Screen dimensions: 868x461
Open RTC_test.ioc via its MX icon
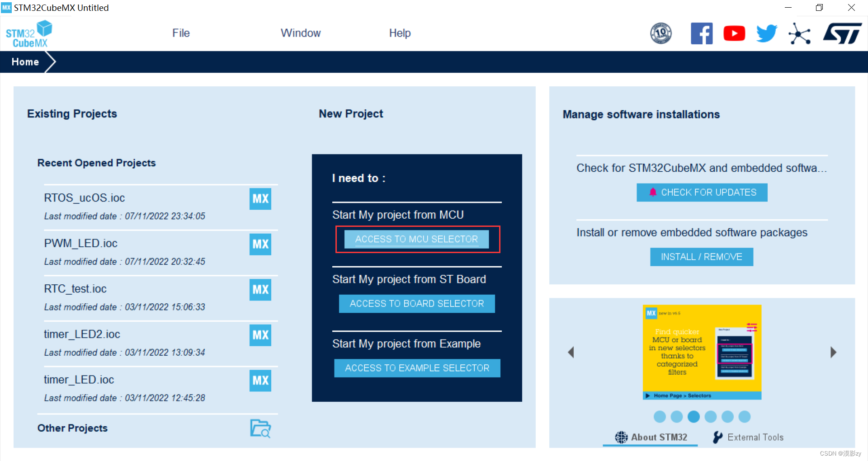[260, 290]
